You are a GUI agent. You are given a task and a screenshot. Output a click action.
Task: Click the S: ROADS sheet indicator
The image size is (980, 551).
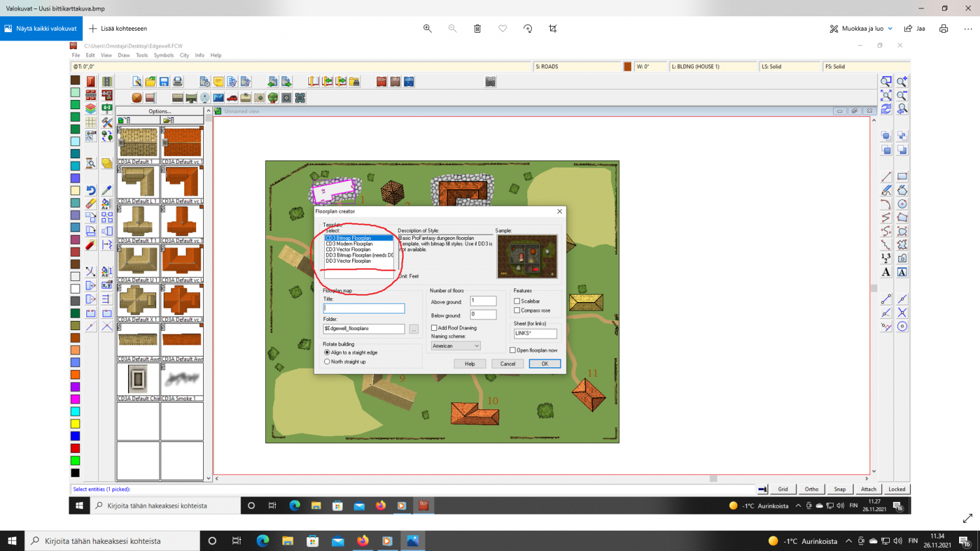[x=576, y=67]
